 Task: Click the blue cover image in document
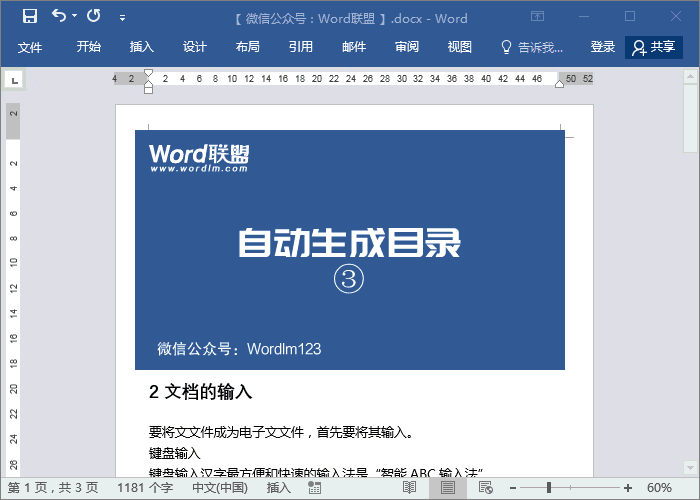(x=350, y=250)
